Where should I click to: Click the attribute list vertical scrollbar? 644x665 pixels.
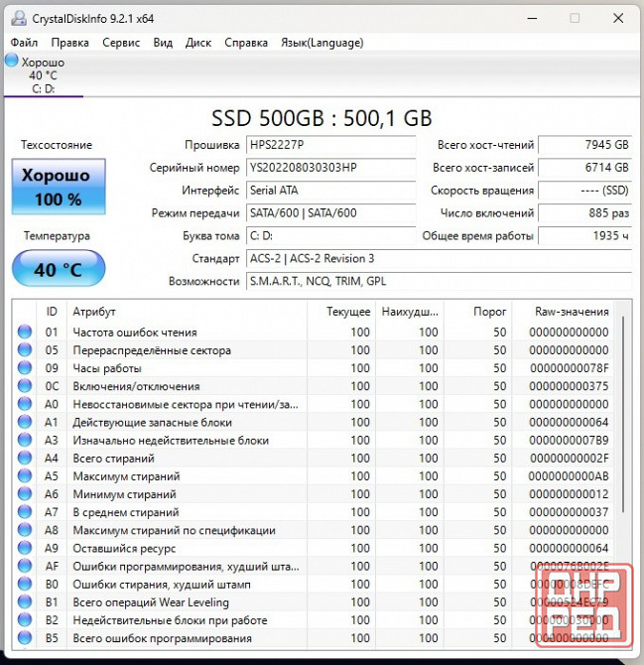point(623,414)
